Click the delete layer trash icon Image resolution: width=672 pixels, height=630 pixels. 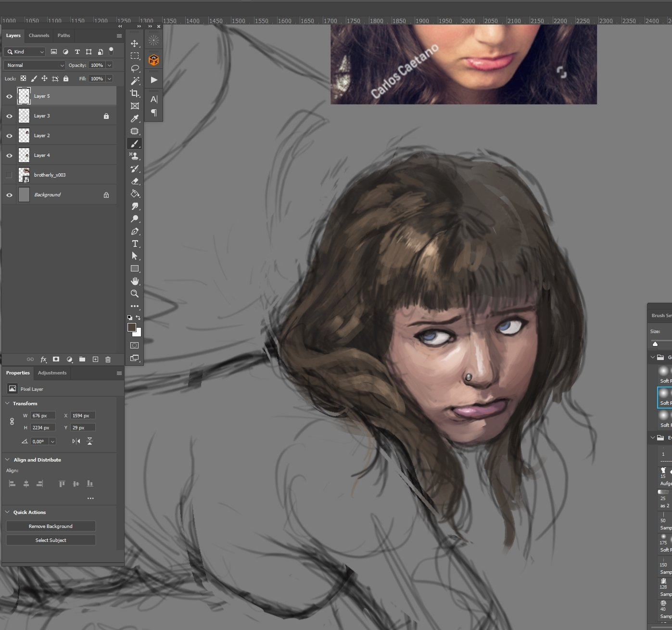click(x=108, y=360)
